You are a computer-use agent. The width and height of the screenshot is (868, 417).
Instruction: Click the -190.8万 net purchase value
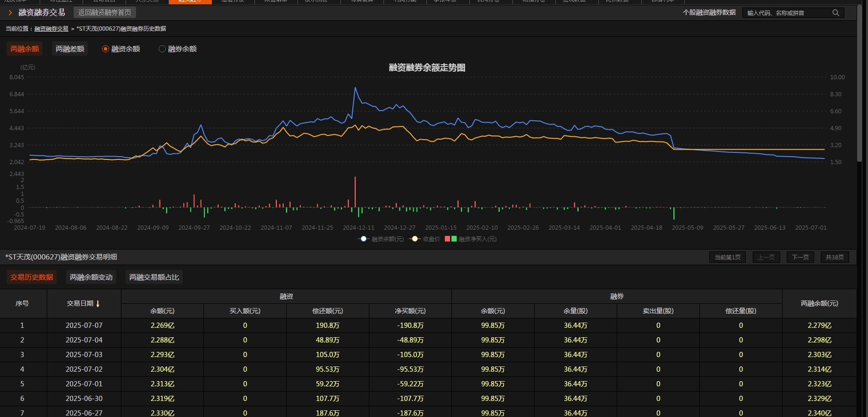[x=410, y=325]
